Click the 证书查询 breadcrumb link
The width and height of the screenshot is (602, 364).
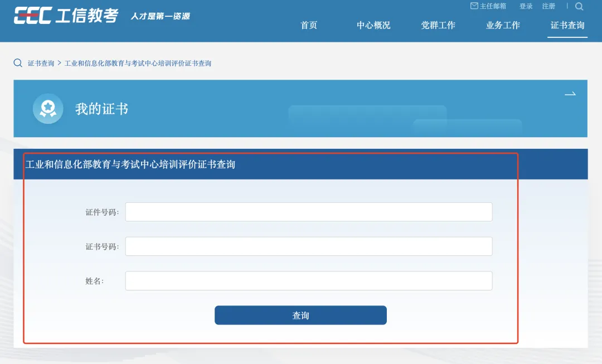tap(42, 63)
